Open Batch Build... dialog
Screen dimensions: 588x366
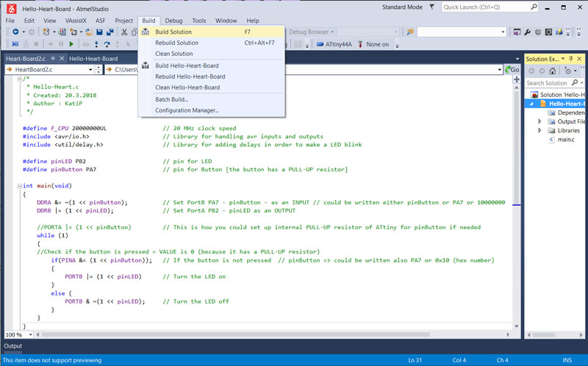(x=211, y=99)
